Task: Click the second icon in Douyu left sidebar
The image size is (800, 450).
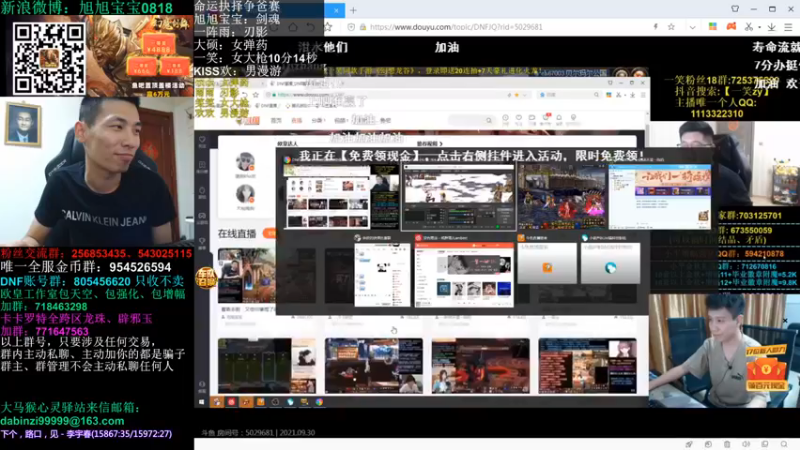Action: coord(202,166)
